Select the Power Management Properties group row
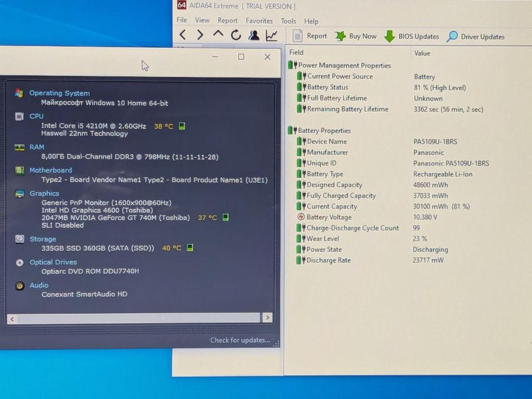The image size is (532, 399). 340,65
